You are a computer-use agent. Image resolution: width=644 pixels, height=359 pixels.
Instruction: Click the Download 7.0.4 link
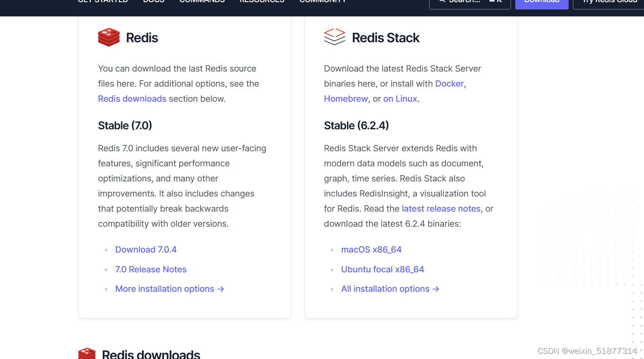(146, 250)
